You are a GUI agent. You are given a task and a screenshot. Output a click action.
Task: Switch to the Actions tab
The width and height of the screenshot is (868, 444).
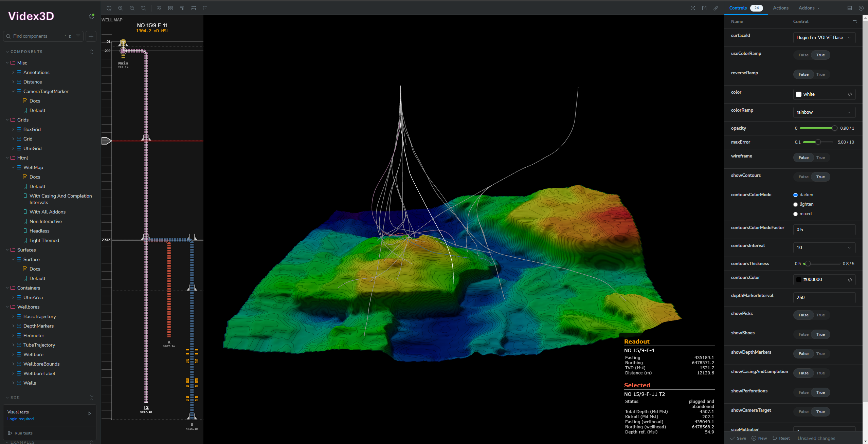(780, 8)
